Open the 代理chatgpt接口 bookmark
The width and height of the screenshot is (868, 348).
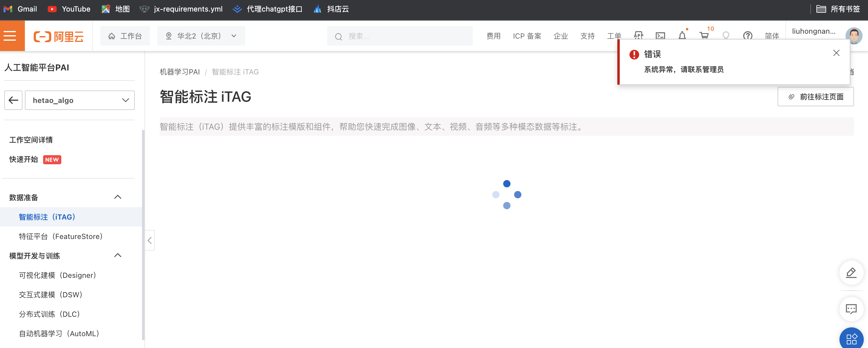(x=268, y=9)
